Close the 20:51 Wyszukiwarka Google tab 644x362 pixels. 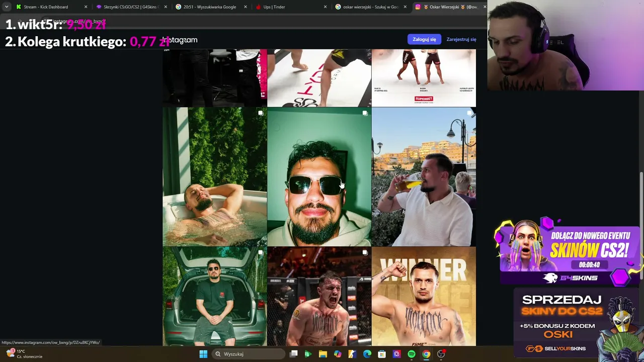coord(246,7)
